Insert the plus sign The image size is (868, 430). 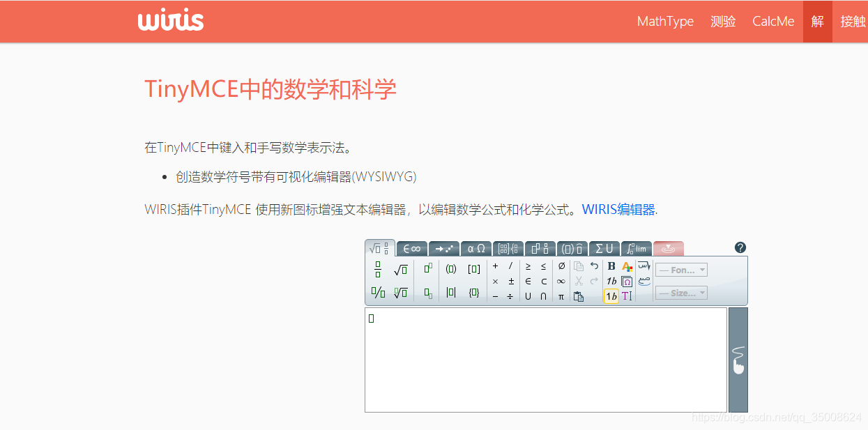click(x=495, y=266)
